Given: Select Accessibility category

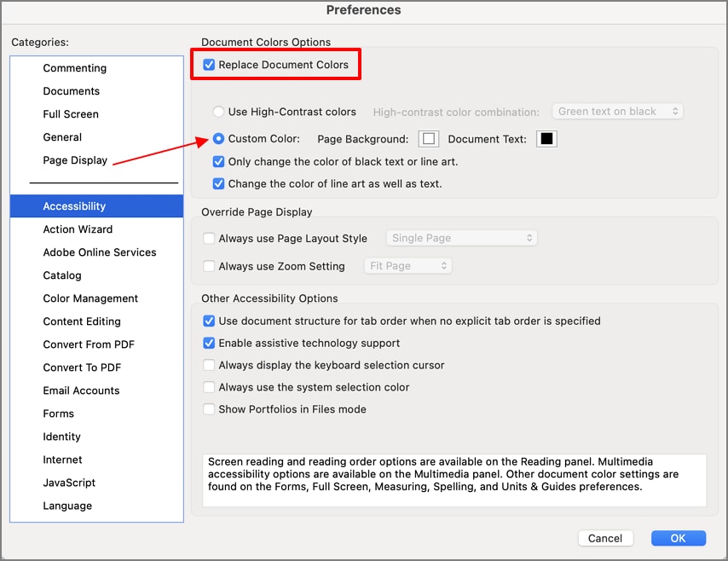Looking at the screenshot, I should pos(96,206).
